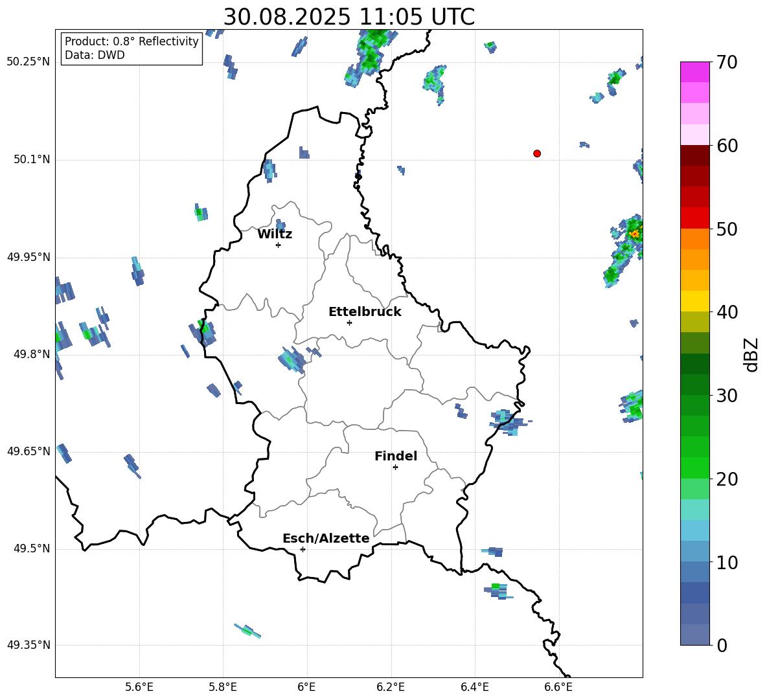This screenshot has height=700, width=767.
Task: Click the dBZ colorbar axis label
Action: 751,354
